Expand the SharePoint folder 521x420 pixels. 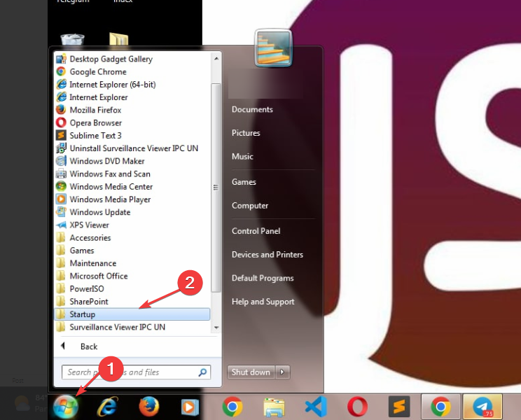(132, 302)
